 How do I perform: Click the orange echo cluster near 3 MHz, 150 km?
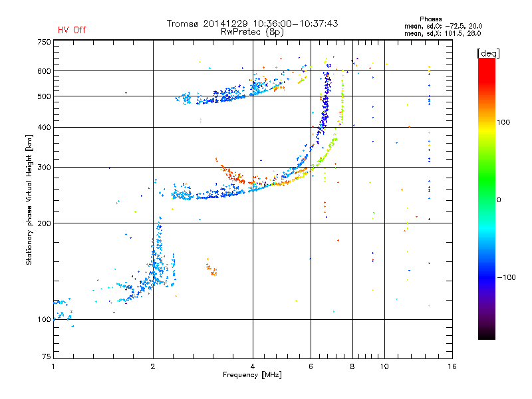point(211,268)
